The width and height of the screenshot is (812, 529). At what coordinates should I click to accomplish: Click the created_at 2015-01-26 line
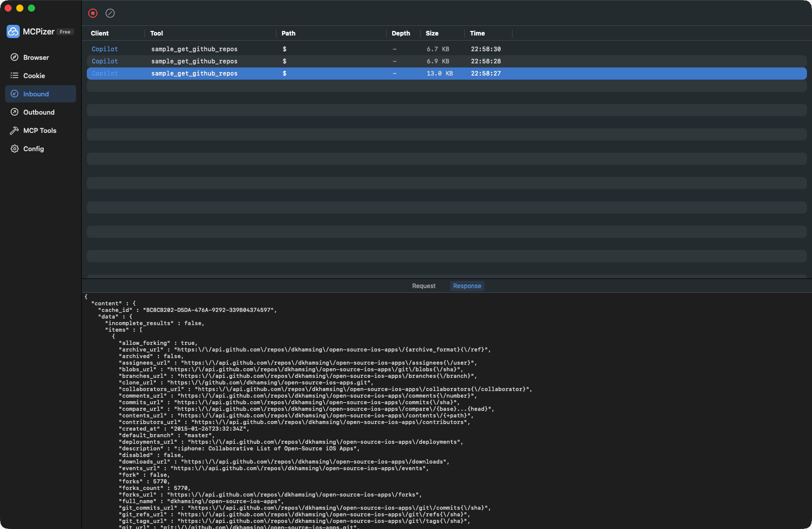(184, 429)
